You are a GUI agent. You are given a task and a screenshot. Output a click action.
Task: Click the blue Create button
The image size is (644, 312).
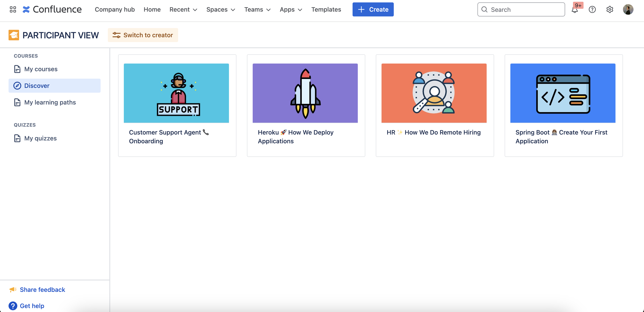point(373,9)
